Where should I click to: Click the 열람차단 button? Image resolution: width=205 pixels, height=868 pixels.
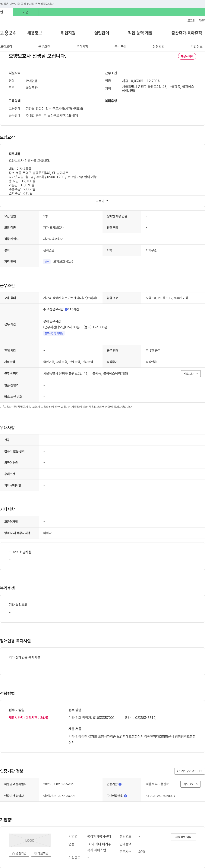pyautogui.click(x=41, y=853)
